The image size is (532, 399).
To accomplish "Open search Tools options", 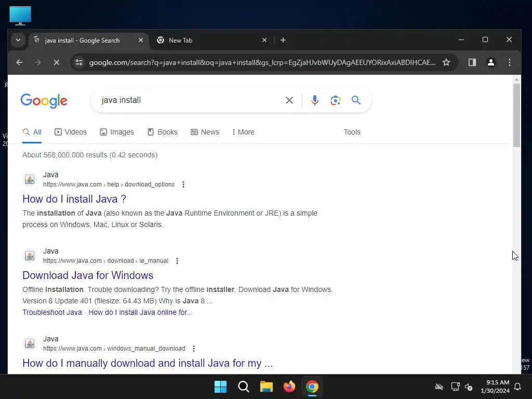I will pyautogui.click(x=352, y=132).
